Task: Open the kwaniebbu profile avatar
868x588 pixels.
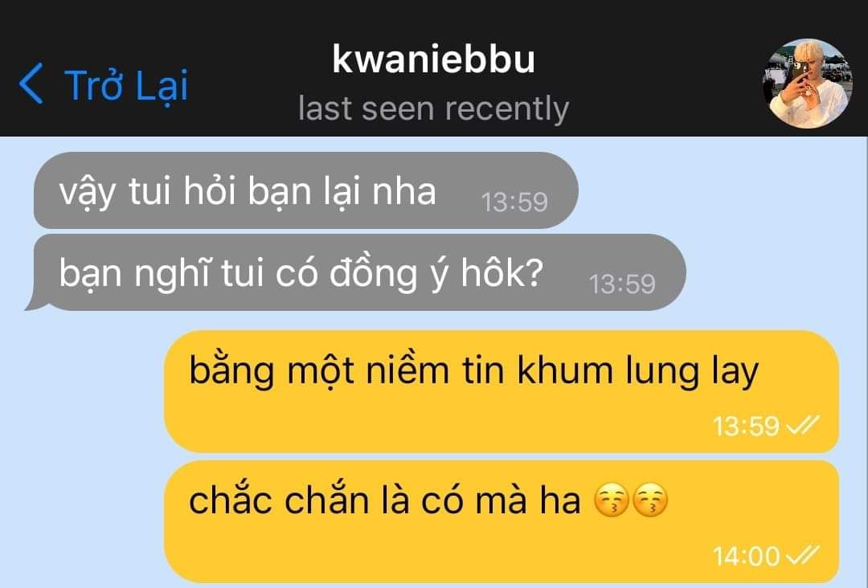Action: click(x=808, y=84)
